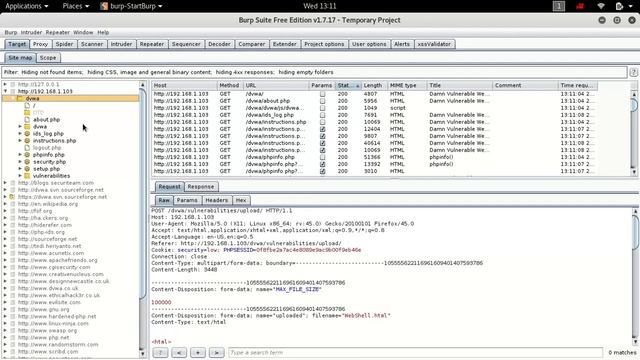Click the folder icon of the dvwa subfolder
640x360 pixels.
[27, 127]
